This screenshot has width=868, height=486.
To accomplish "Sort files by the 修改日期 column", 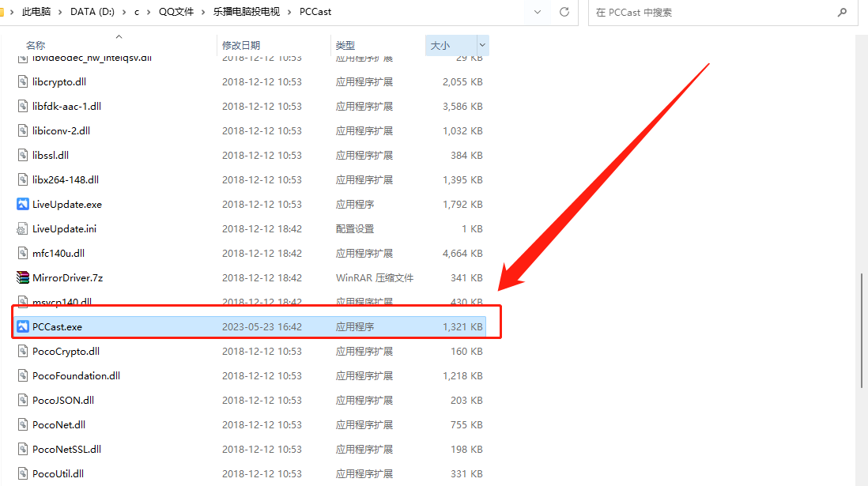I will coord(241,45).
